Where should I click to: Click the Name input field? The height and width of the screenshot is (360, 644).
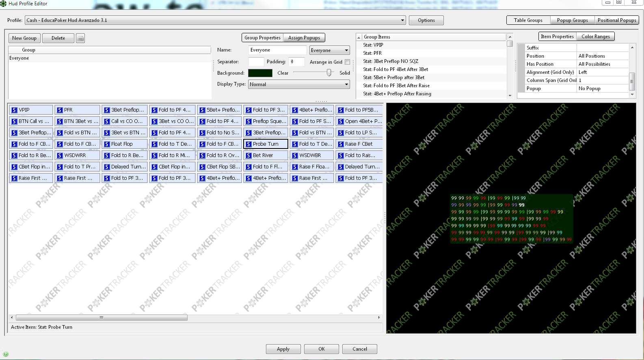click(277, 50)
